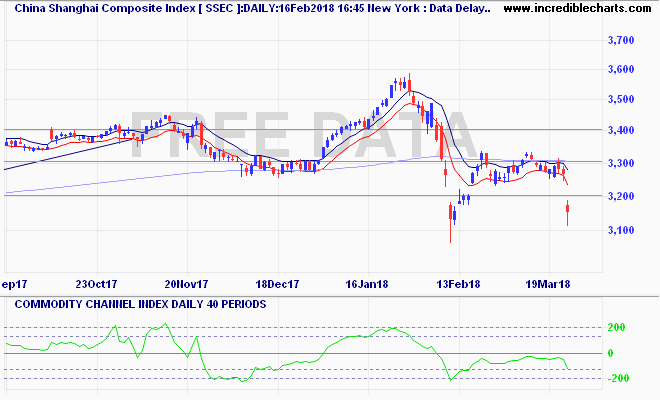
Task: Click the FREE DATA watermark text
Action: tap(300, 135)
